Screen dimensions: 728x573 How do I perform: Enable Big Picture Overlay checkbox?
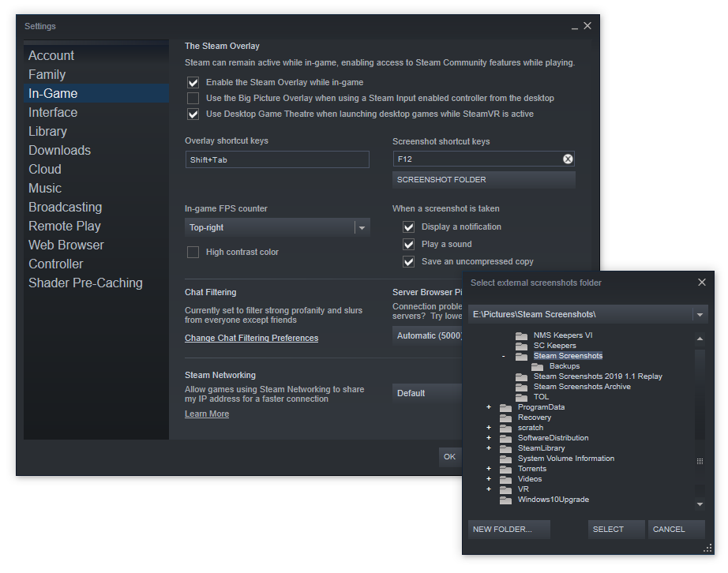pos(193,99)
